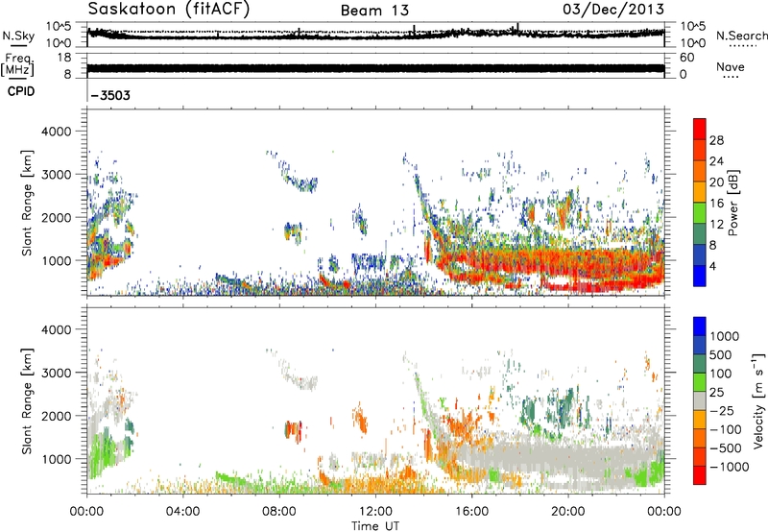Viewport: 768px width, 532px height.
Task: Click the Velocity [m s-1] colorbar label
Action: click(x=758, y=400)
